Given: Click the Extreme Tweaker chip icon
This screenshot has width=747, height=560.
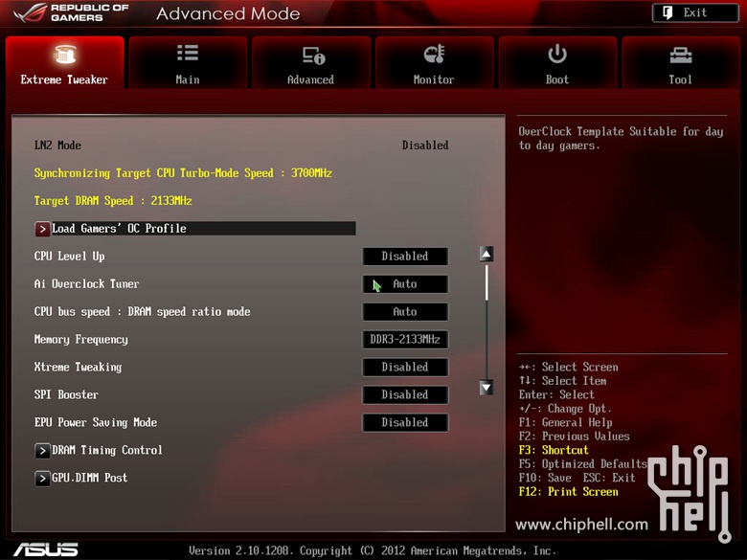Looking at the screenshot, I should 64,55.
